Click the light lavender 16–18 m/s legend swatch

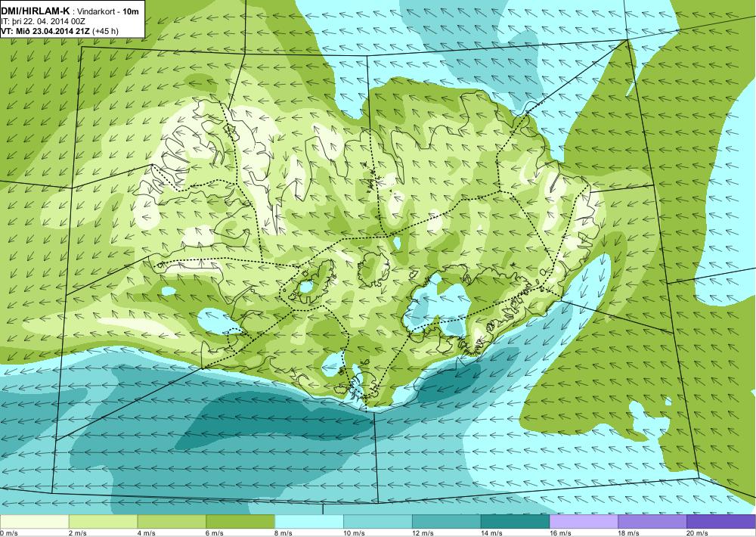[x=584, y=522]
